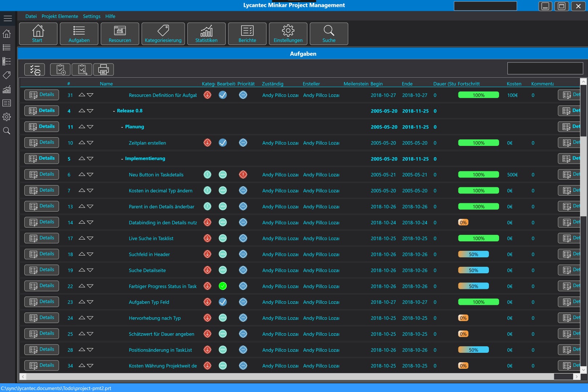Click the add new task clipboard icon
This screenshot has height=392, width=588.
coord(60,69)
